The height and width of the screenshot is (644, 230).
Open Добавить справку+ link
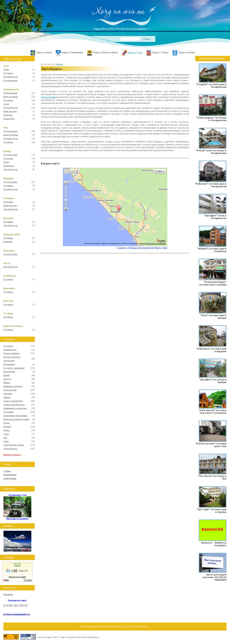pyautogui.click(x=12, y=455)
